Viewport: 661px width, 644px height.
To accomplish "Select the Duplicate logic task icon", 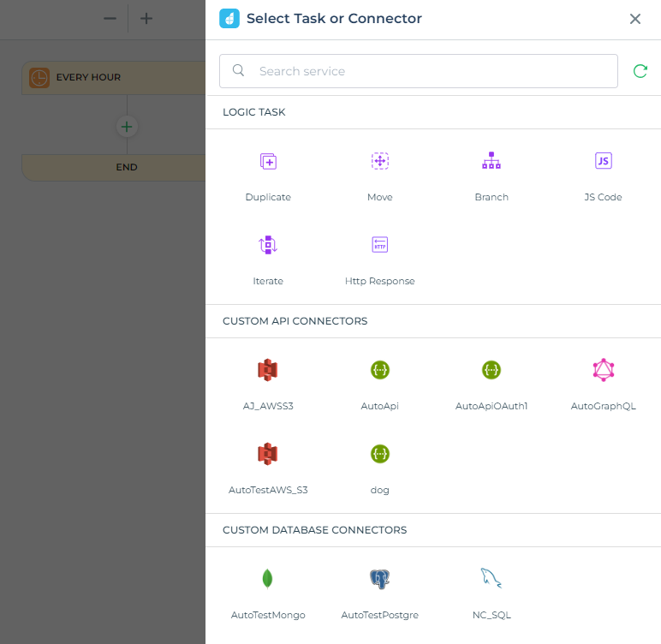I will (x=268, y=161).
